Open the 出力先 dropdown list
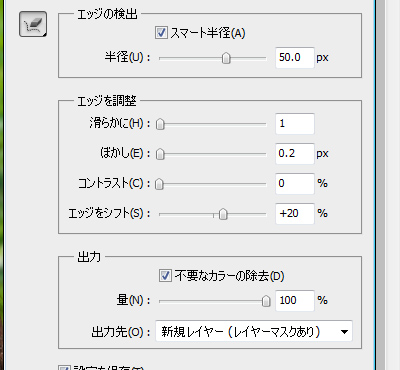Image resolution: width=400 pixels, height=370 pixels. pos(254,332)
